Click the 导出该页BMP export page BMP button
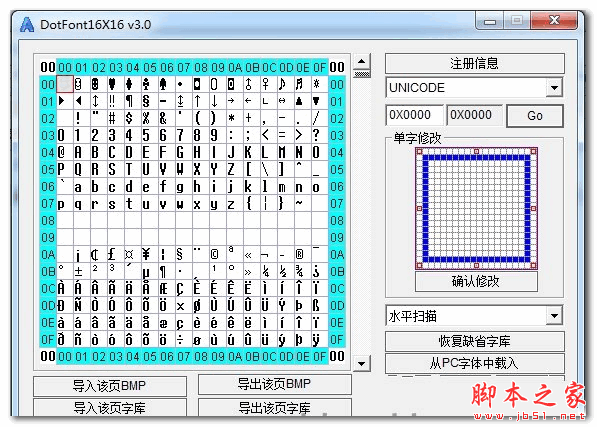The height and width of the screenshot is (427, 597). coord(274,384)
